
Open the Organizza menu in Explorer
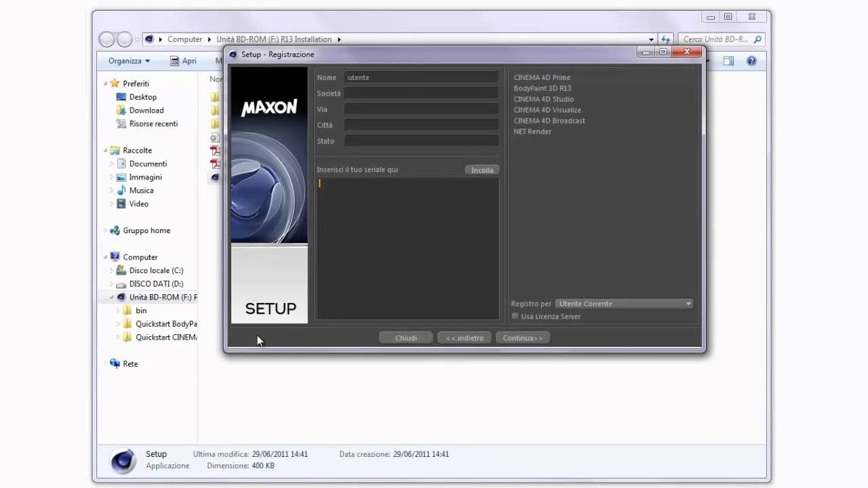(x=129, y=61)
